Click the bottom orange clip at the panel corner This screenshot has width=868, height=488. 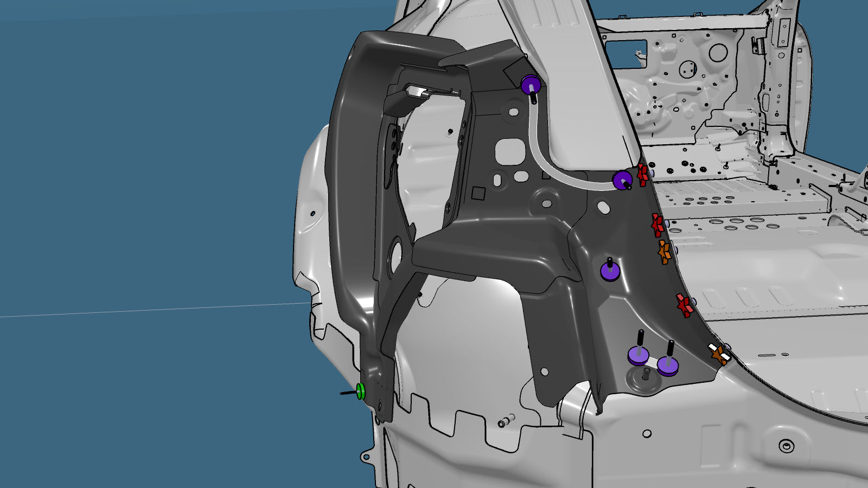tap(720, 355)
